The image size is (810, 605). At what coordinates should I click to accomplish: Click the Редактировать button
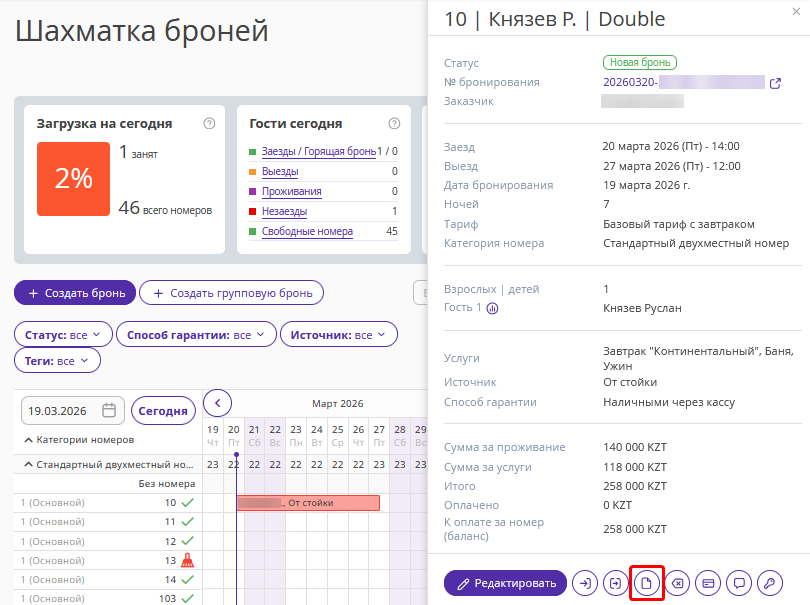pyautogui.click(x=505, y=583)
